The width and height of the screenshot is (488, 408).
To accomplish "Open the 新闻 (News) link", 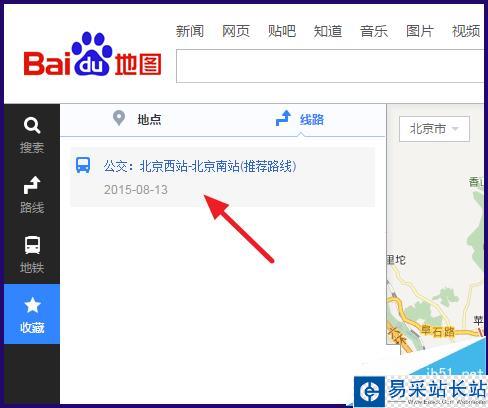I will click(x=190, y=31).
